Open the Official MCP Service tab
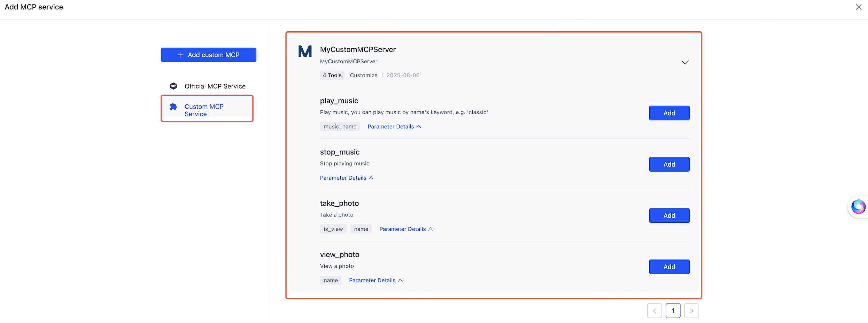The height and width of the screenshot is (323, 868). (x=208, y=86)
